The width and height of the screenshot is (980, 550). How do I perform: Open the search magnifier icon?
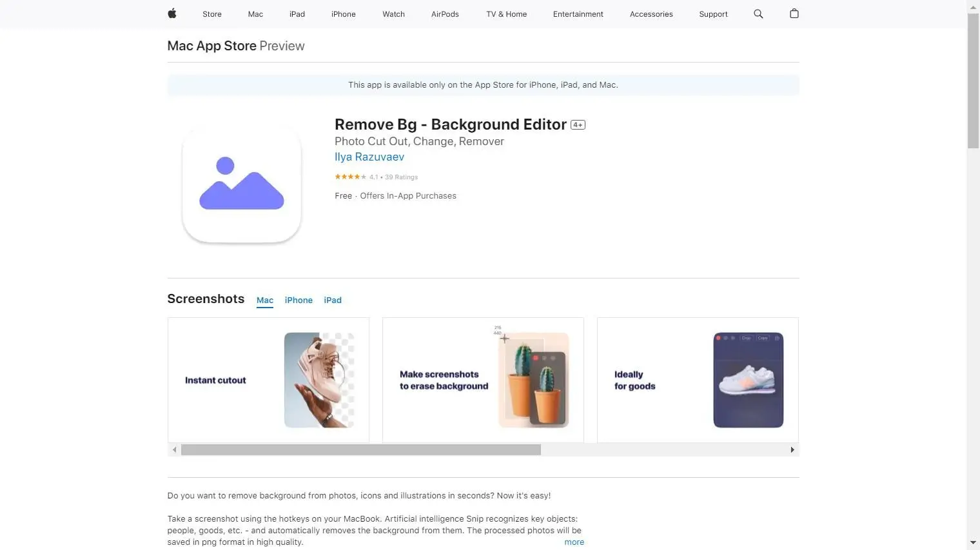pos(758,14)
